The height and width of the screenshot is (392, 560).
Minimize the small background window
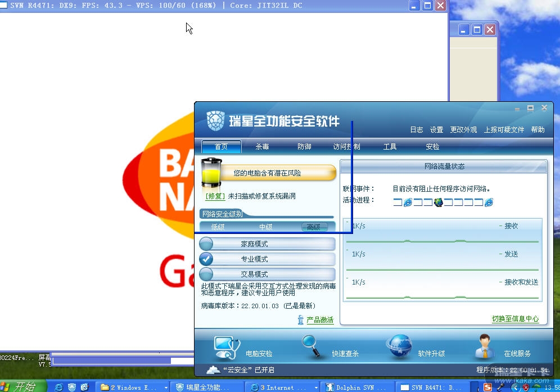463,30
